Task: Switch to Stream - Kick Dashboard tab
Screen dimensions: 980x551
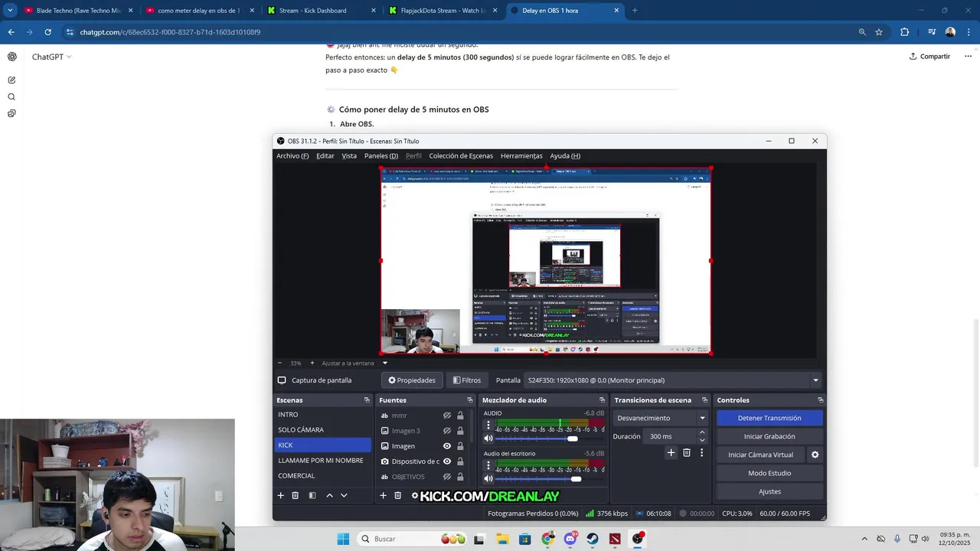Action: (320, 11)
